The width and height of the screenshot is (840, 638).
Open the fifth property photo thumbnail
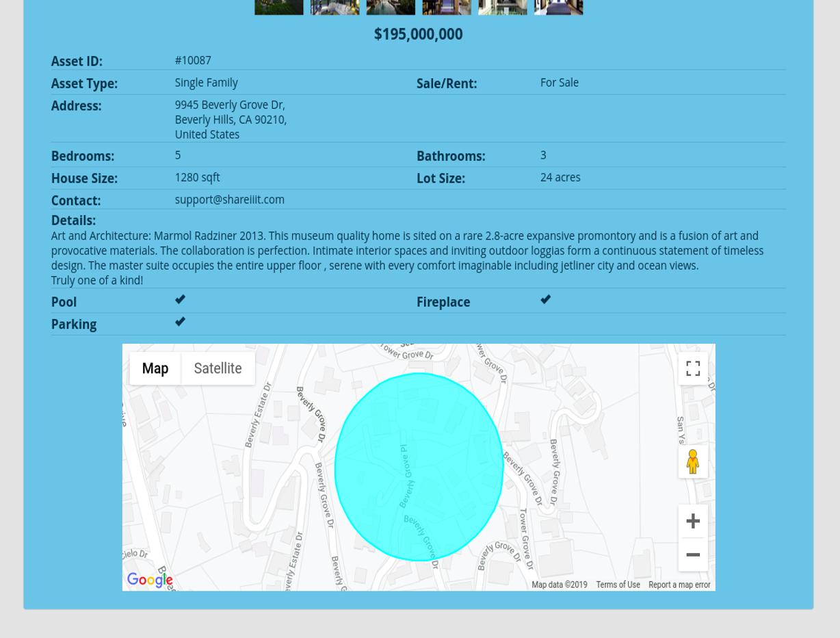click(503, 7)
